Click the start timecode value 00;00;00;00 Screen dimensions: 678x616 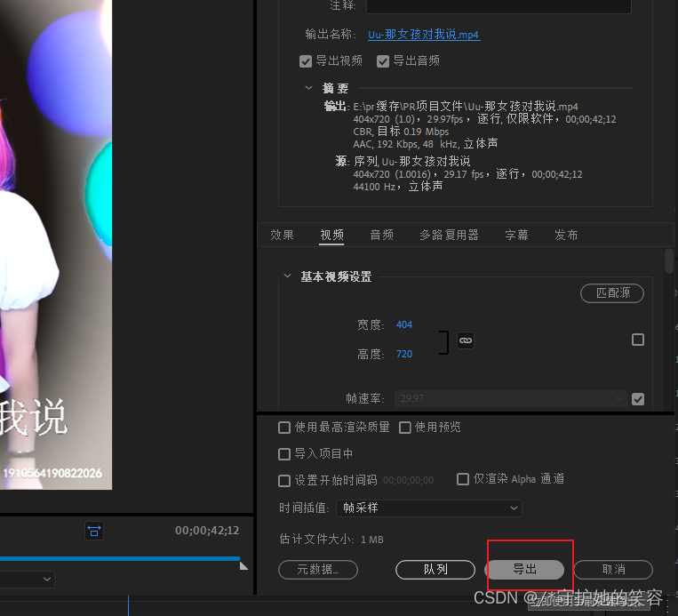[408, 480]
